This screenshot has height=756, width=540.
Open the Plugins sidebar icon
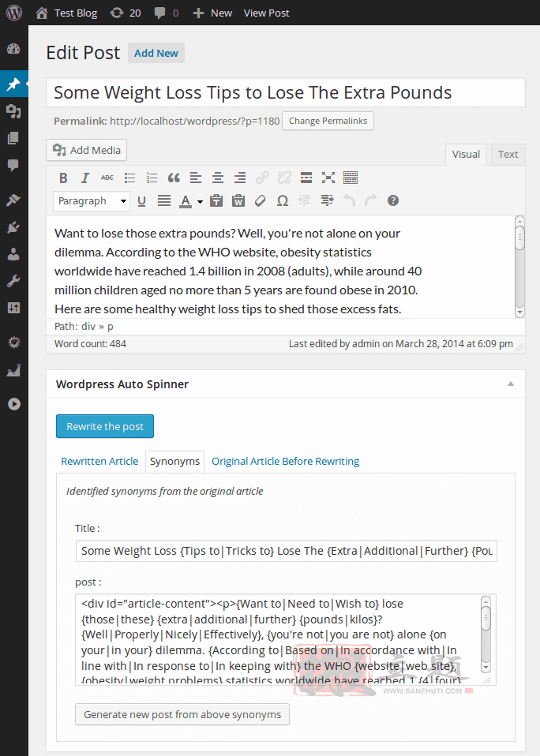13,227
